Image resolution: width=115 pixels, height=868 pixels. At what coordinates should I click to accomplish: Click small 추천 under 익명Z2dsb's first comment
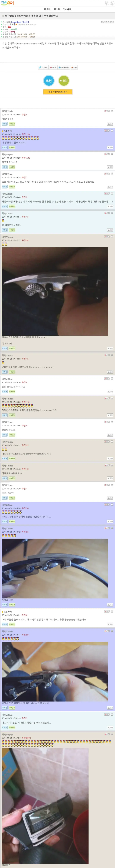click(x=5, y=124)
